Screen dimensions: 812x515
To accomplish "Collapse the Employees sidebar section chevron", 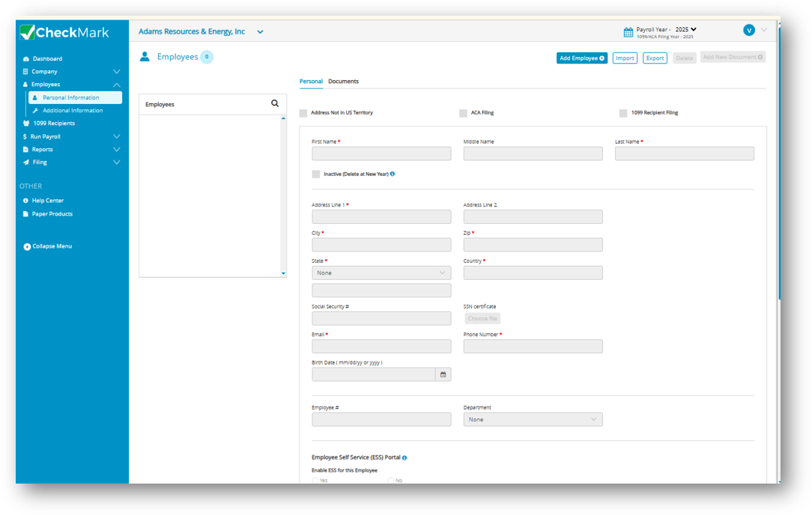I will [x=117, y=85].
